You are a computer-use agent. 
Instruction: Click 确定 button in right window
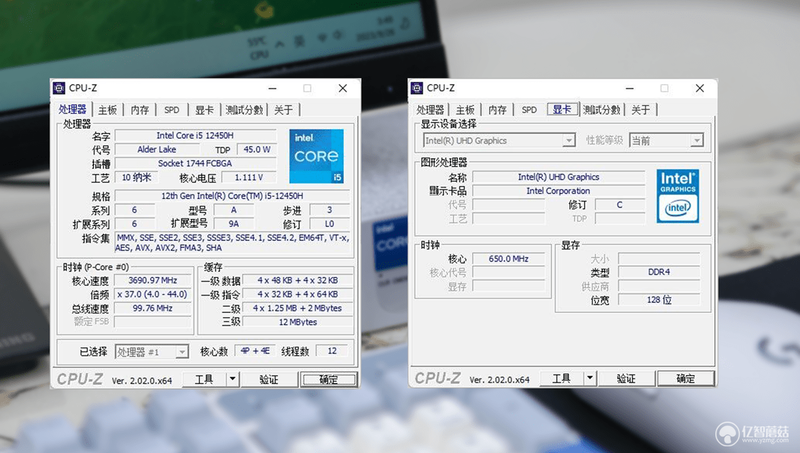tap(685, 379)
